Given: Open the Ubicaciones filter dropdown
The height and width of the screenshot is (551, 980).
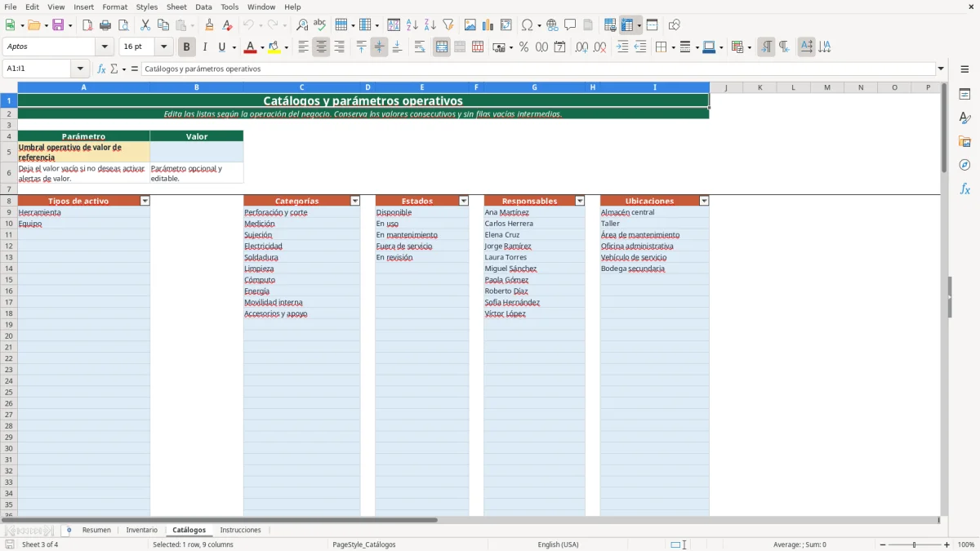Looking at the screenshot, I should coord(704,201).
